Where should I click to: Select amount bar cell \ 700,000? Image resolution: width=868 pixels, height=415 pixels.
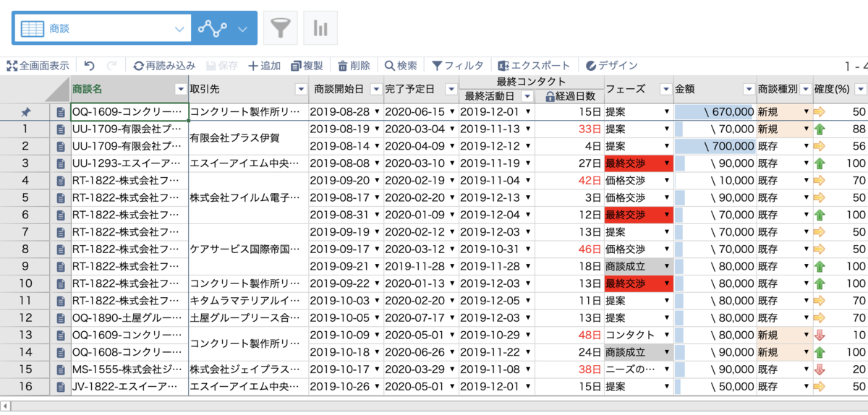pyautogui.click(x=715, y=146)
